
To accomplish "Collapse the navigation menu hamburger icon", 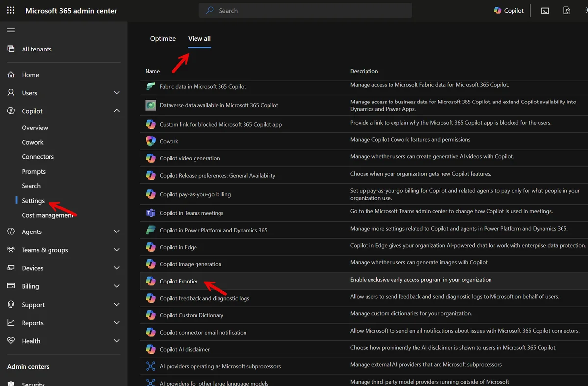I will point(11,30).
